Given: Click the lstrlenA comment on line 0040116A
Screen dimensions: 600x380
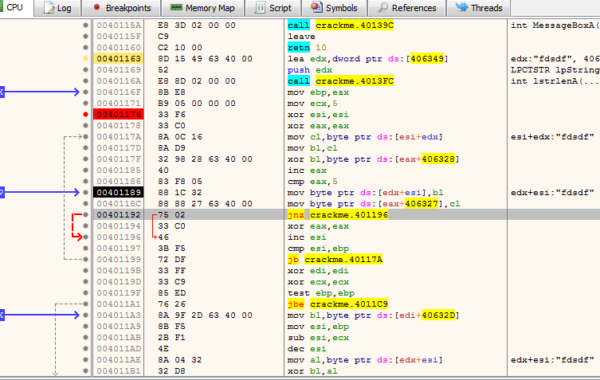Looking at the screenshot, I should point(554,81).
